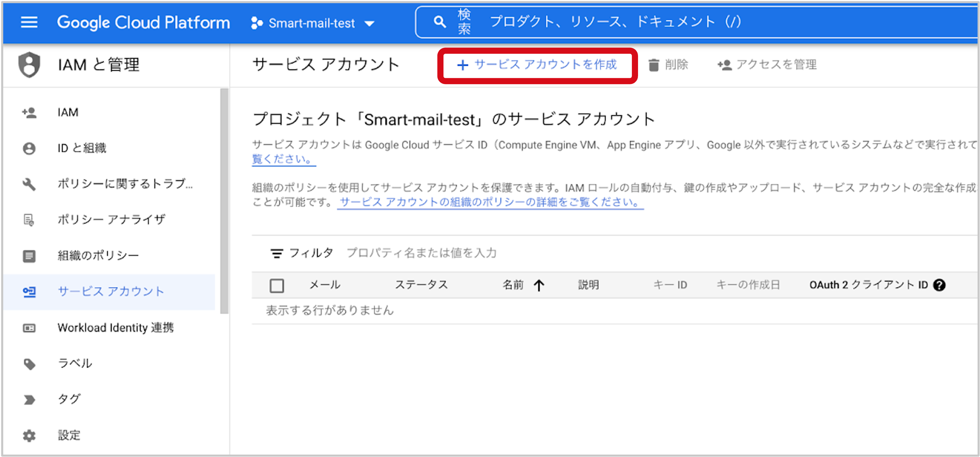Click the 説明 column header
Screen dimensions: 980x457
coord(589,285)
